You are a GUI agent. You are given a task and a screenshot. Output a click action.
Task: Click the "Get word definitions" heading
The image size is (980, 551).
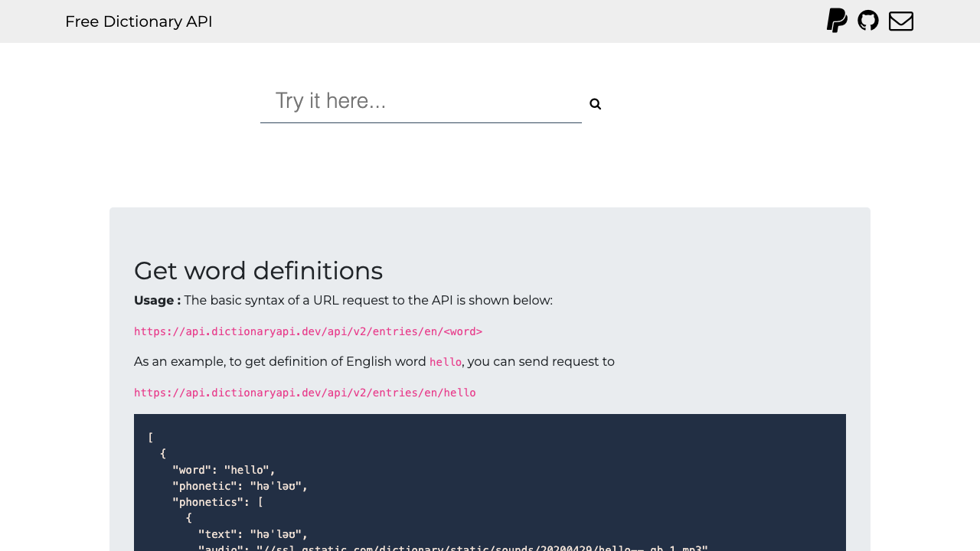258,271
